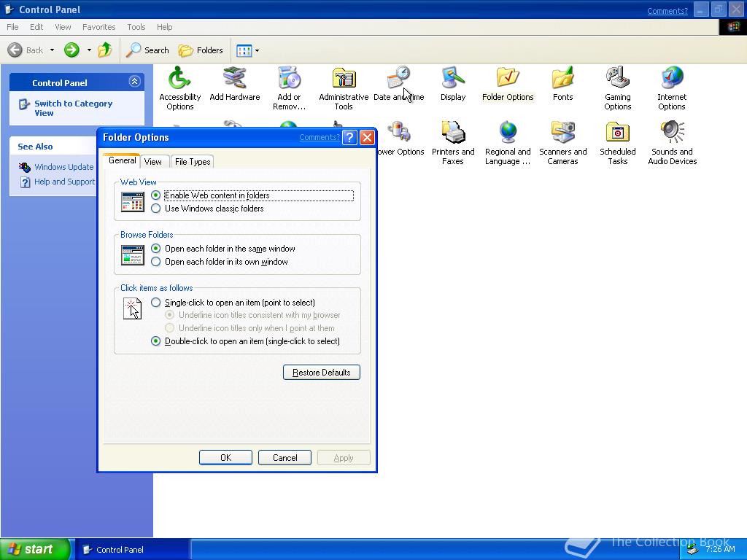Cancel the Folder Options dialog

tap(285, 458)
